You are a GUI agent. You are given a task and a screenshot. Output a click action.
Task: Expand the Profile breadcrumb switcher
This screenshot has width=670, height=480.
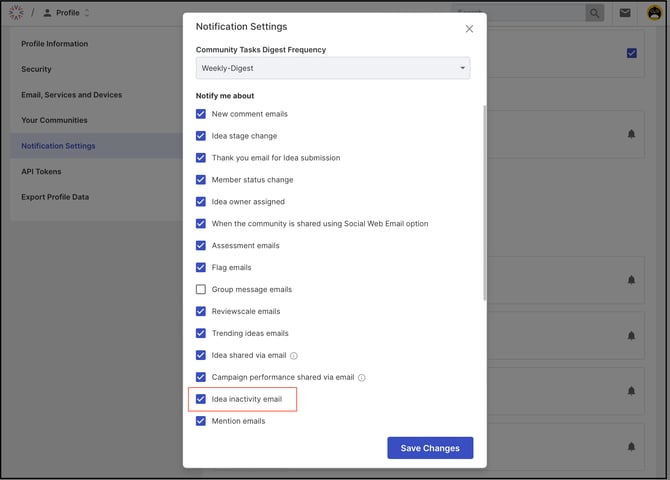(x=87, y=13)
